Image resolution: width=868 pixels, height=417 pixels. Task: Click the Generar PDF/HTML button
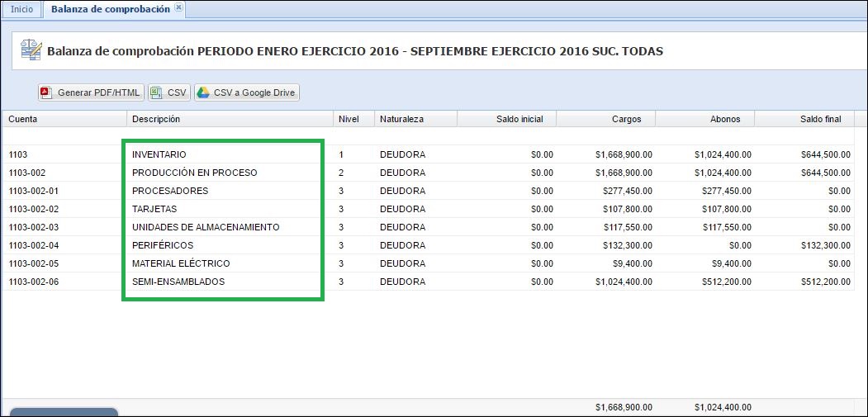pyautogui.click(x=92, y=92)
